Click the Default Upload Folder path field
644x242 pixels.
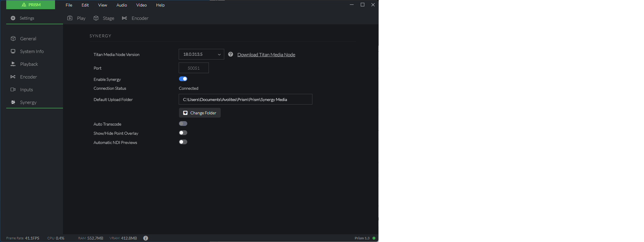click(246, 99)
